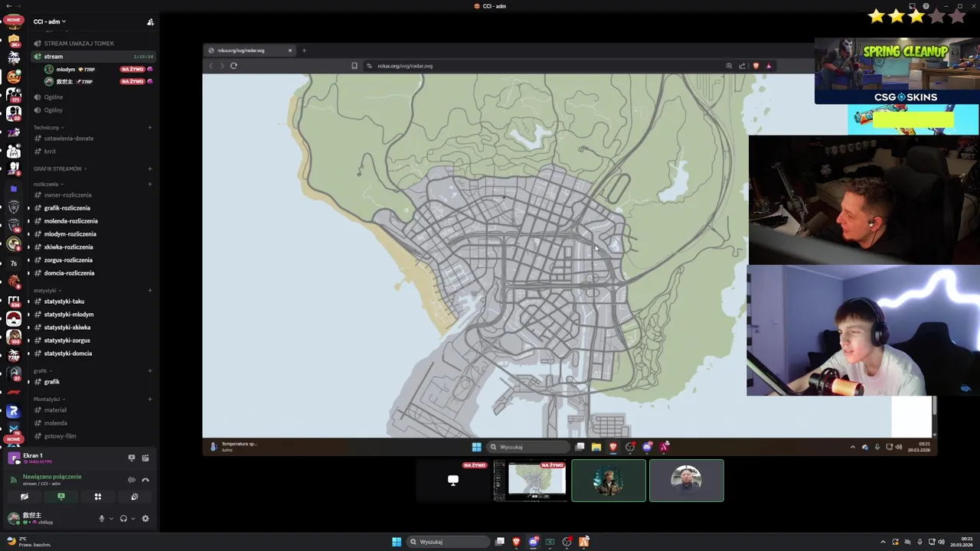
Task: Toggle the camera on or off
Action: click(24, 497)
